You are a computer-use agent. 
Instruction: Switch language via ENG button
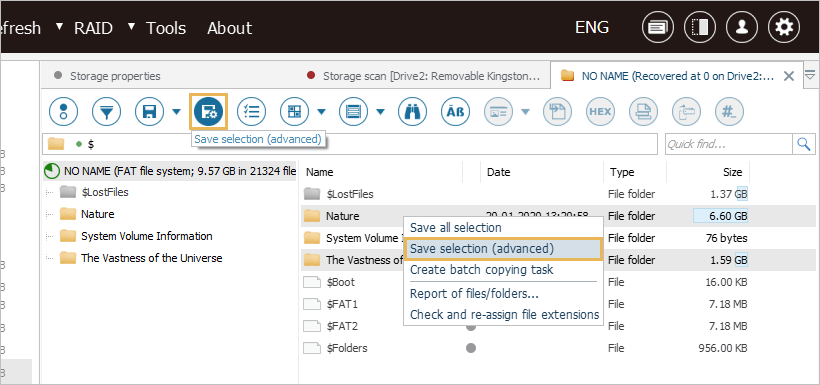click(x=591, y=27)
